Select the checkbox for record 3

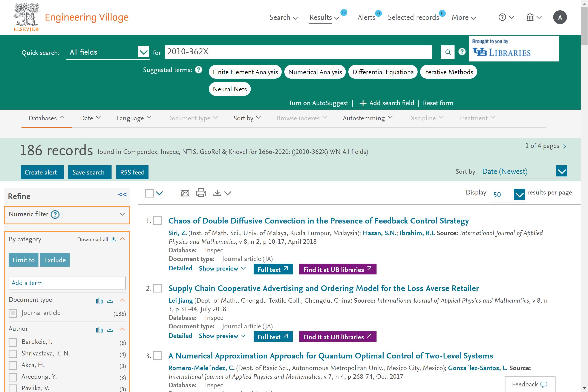coord(158,355)
